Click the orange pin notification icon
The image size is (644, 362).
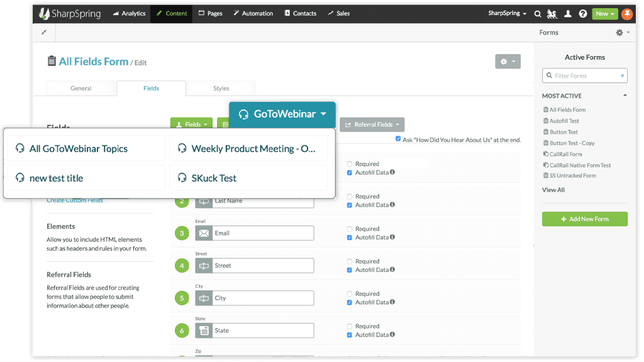click(627, 14)
